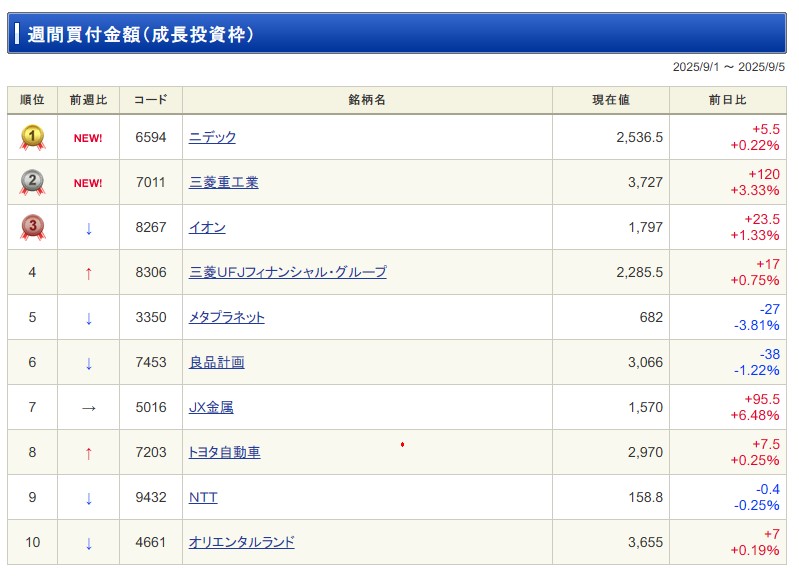Click up arrow in 三菱UFJ row
Screen dimensions: 799x576
pos(89,273)
